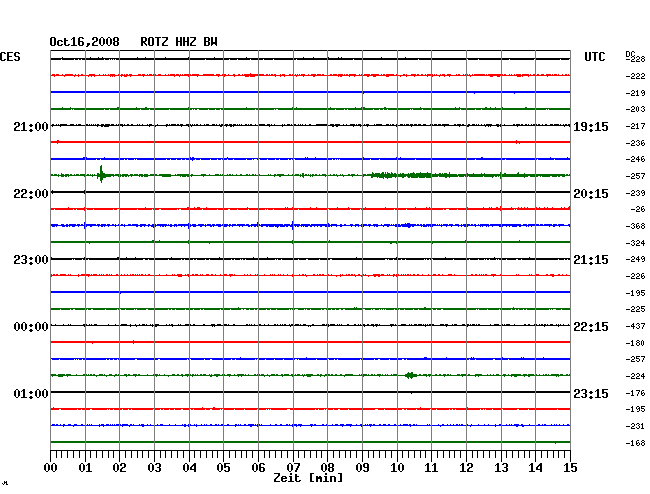650x494 pixels.
Task: Click the large green spike before 22:00 trace
Action: click(101, 174)
